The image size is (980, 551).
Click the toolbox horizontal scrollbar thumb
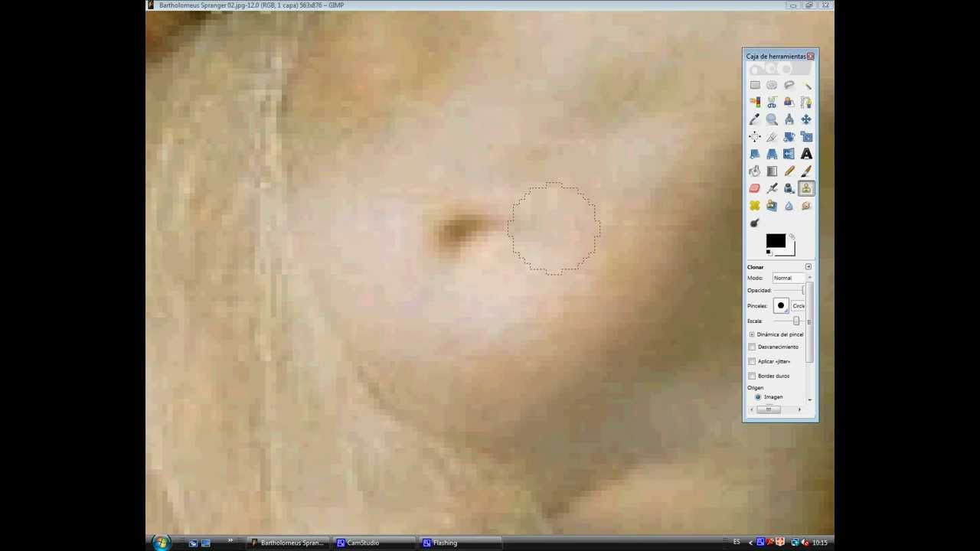(x=768, y=409)
